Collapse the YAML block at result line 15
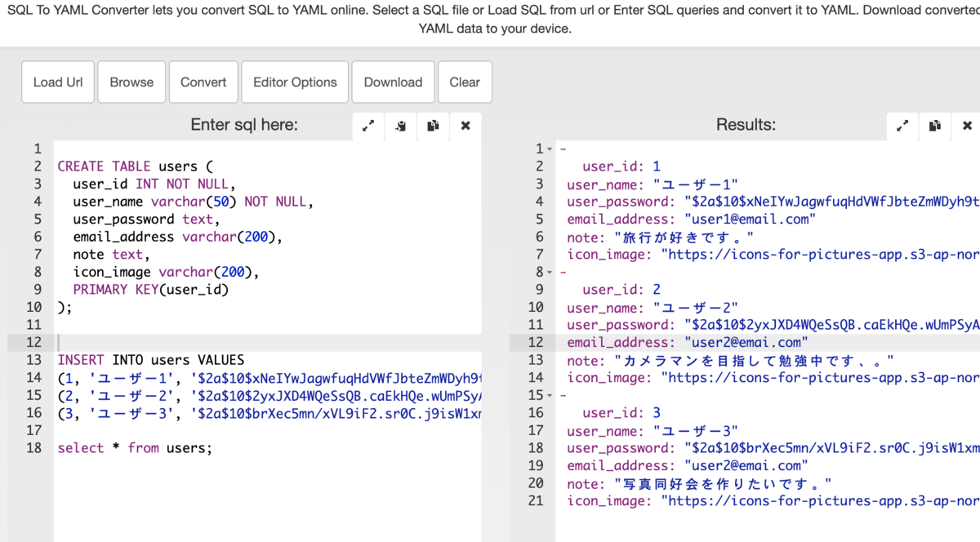 550,395
